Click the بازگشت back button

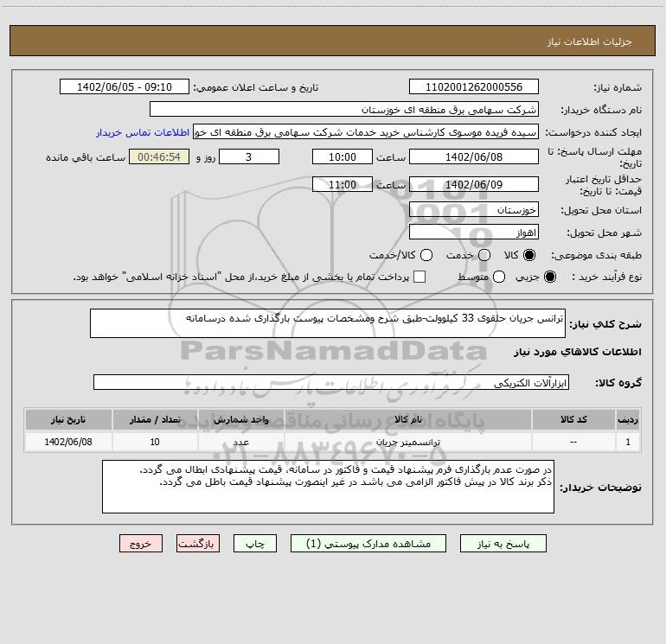tap(199, 544)
